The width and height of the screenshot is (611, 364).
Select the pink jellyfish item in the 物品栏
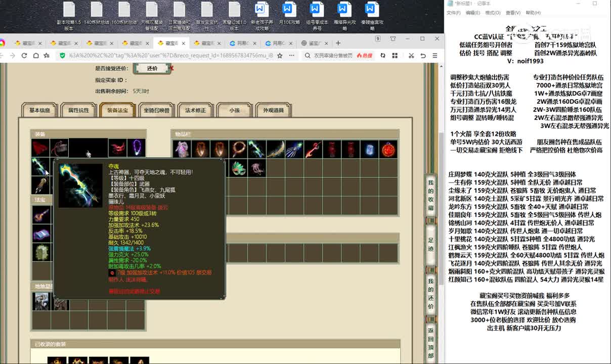[x=256, y=168]
